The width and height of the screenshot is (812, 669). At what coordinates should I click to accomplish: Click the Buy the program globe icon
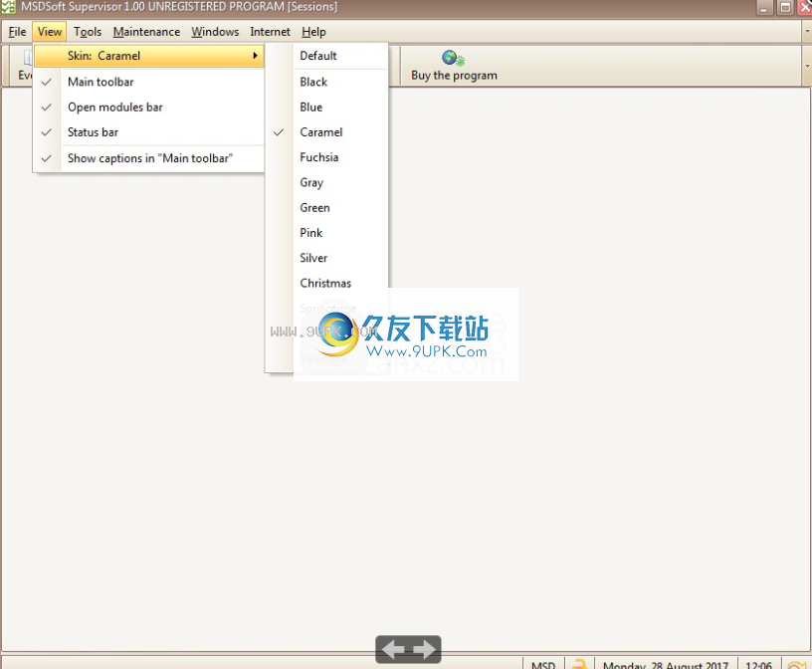pos(453,58)
